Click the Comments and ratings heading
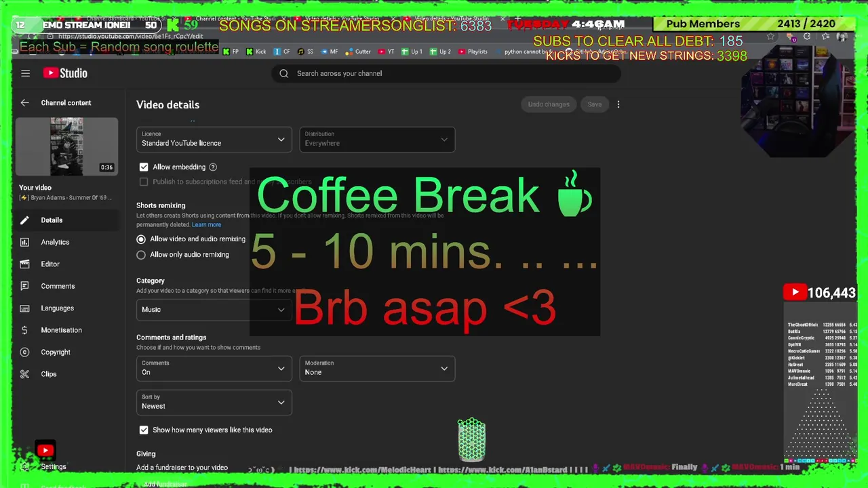Viewport: 868px width, 488px height. tap(171, 338)
